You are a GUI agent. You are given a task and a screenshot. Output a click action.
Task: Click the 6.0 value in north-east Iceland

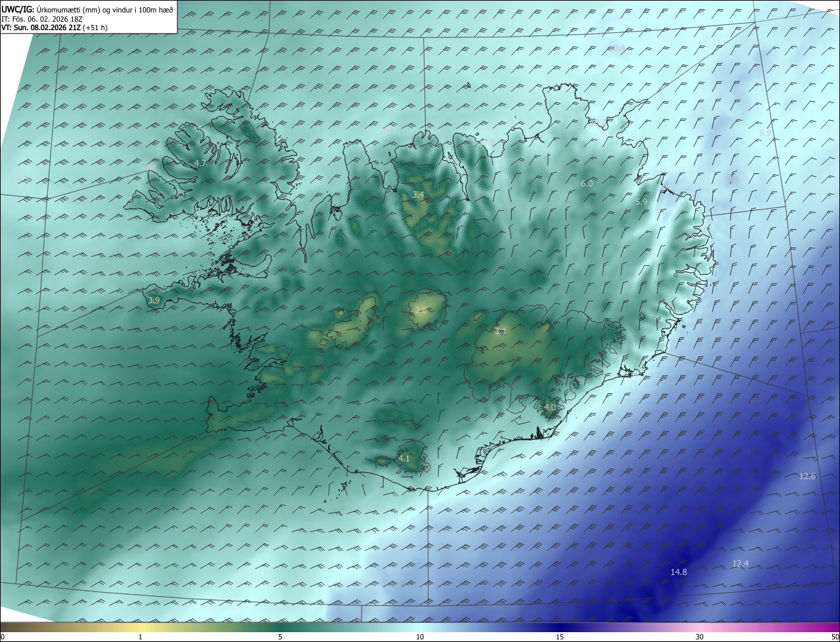(587, 184)
